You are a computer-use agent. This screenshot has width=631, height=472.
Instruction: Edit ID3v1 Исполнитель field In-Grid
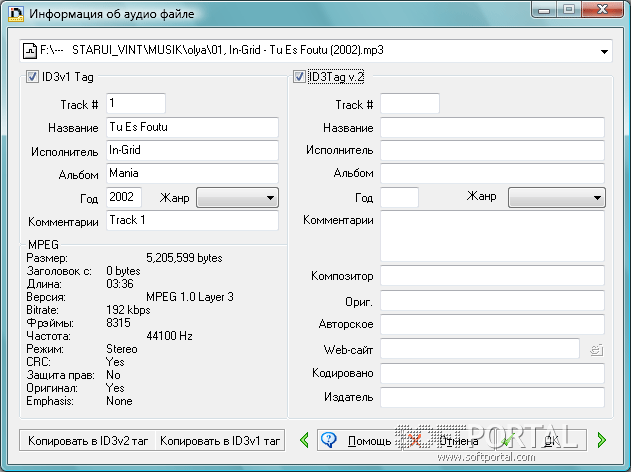[x=192, y=150]
